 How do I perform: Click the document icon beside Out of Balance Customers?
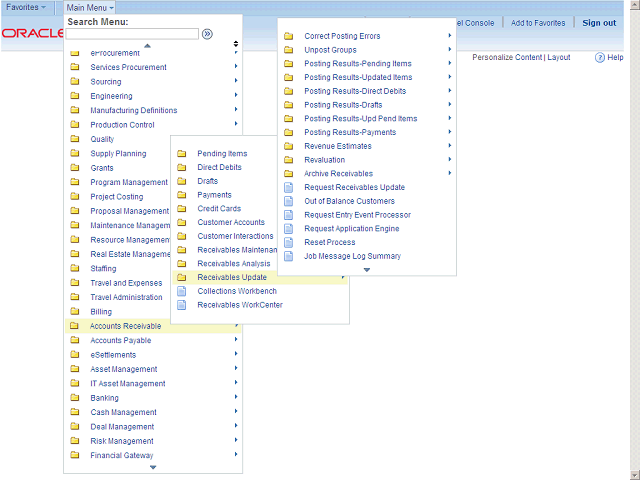[x=289, y=201]
